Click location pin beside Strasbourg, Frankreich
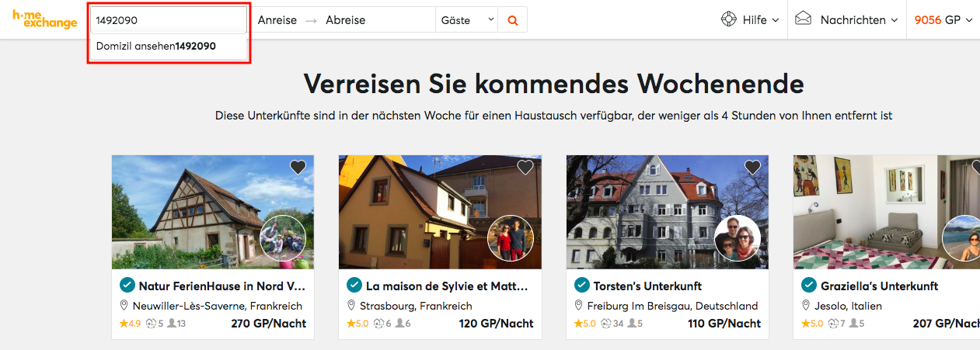 pos(351,306)
